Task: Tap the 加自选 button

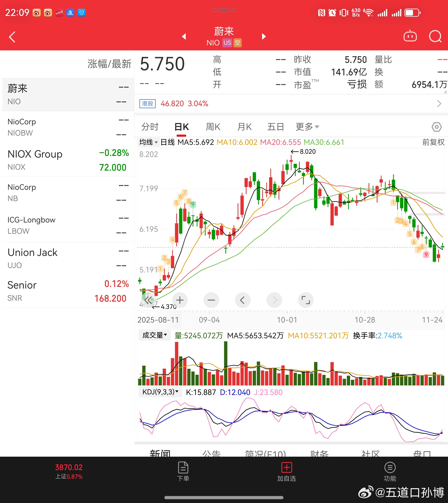Action: coord(286,472)
